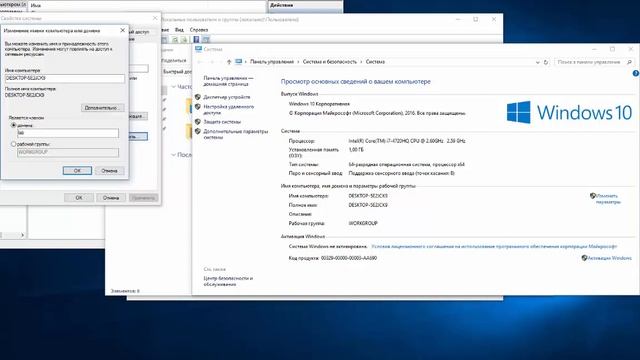
Task: Click the Активация Windows link
Action: click(609, 258)
